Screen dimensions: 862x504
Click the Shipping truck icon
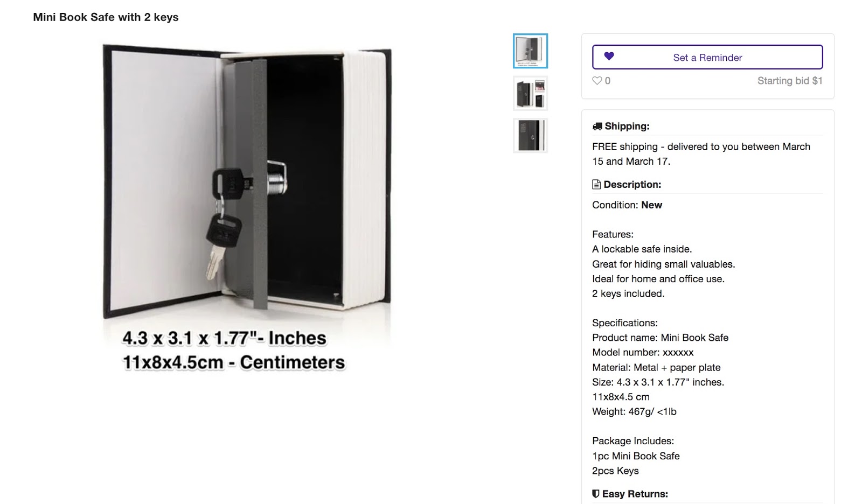pos(597,127)
